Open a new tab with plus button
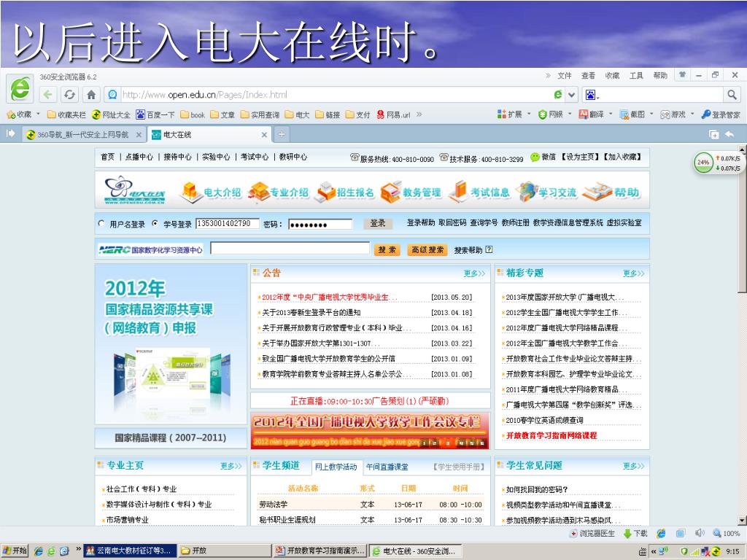This screenshot has height=560, width=747. pyautogui.click(x=282, y=135)
